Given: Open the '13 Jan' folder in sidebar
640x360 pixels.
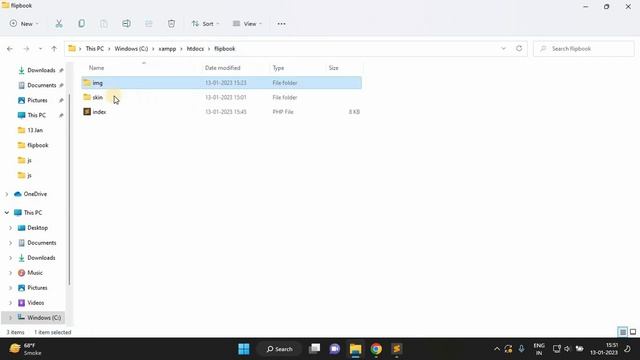Looking at the screenshot, I should (35, 130).
